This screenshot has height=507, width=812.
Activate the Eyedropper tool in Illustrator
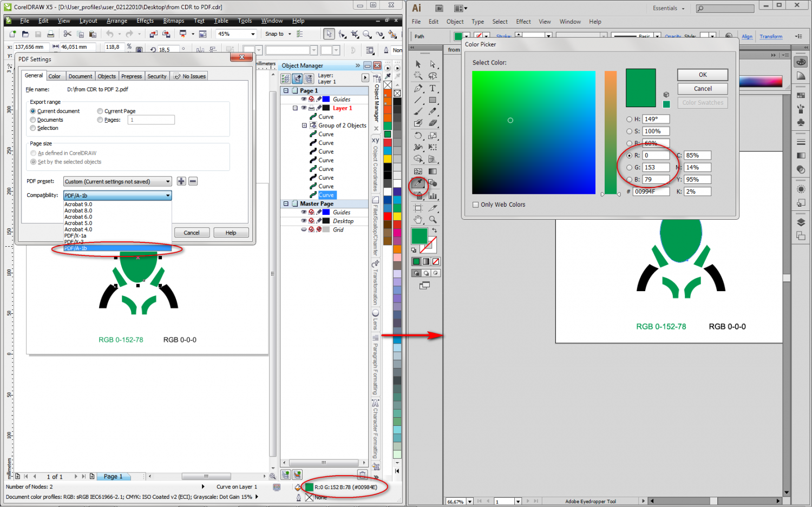418,183
